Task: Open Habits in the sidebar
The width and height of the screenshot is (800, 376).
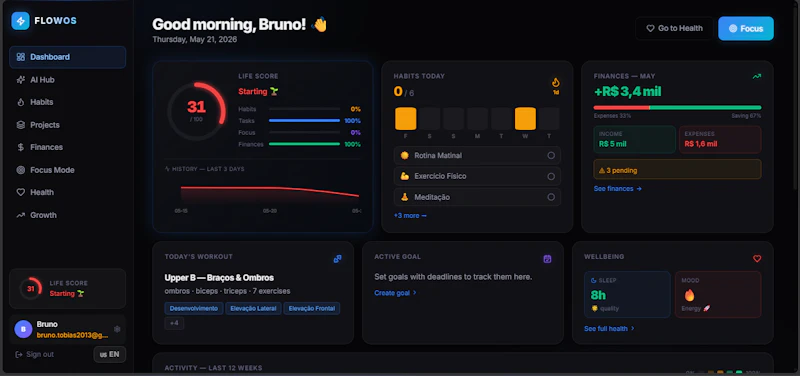Action: click(x=67, y=102)
